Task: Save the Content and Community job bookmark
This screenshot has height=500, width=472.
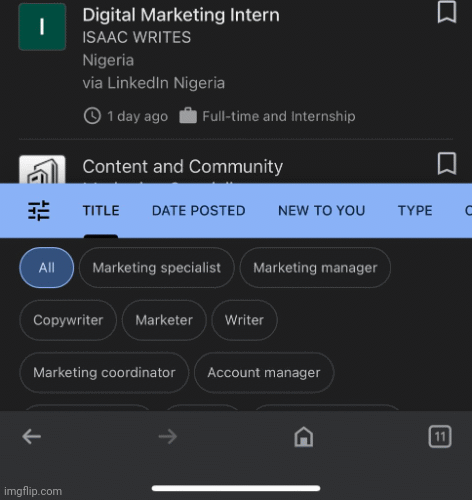Action: tap(447, 163)
